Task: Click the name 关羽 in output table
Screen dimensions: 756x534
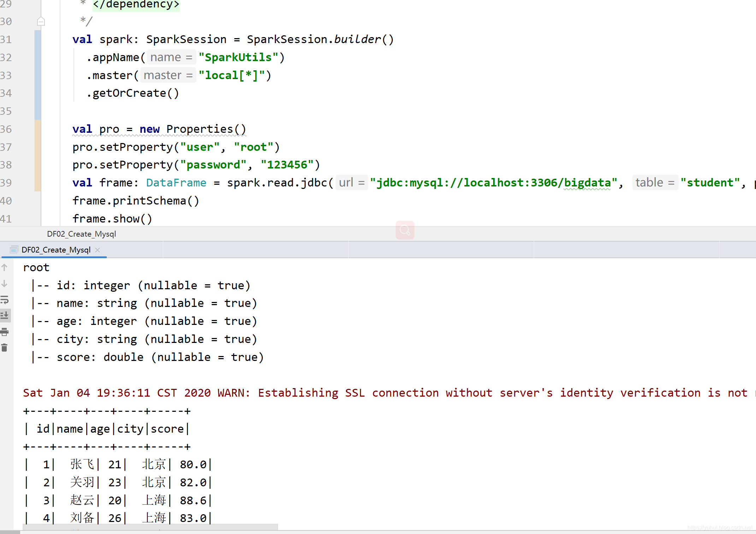Action: 82,482
